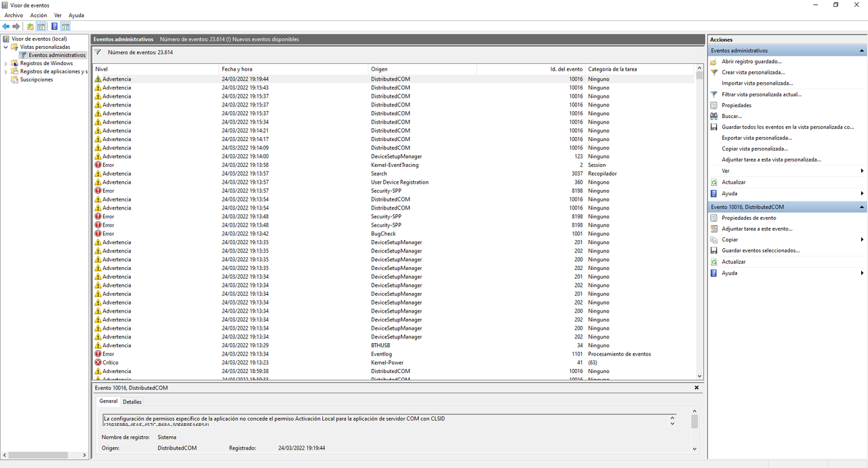Click the (63) category cell on the Kernel-Power row
Screen dimensions: 868x468
coord(592,362)
